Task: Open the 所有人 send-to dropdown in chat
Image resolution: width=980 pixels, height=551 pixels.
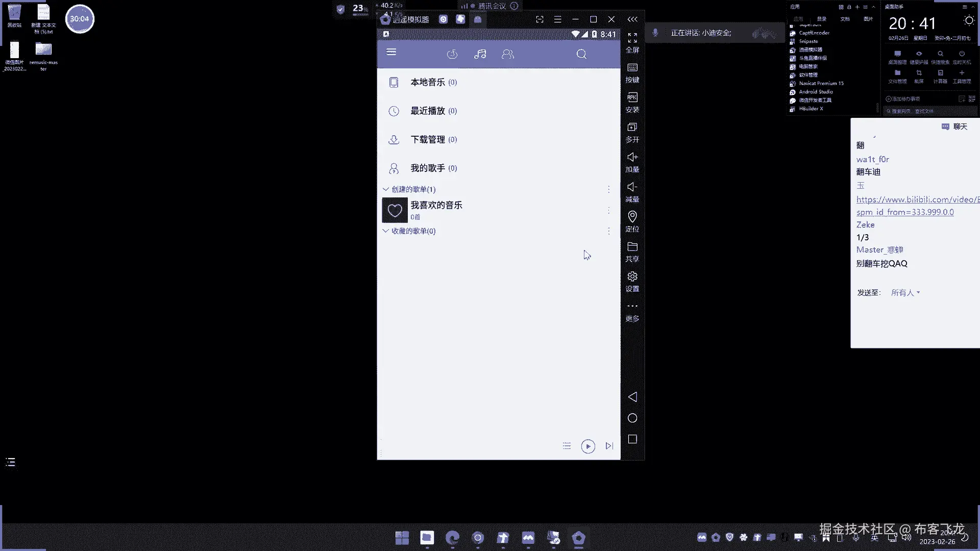Action: click(x=905, y=293)
